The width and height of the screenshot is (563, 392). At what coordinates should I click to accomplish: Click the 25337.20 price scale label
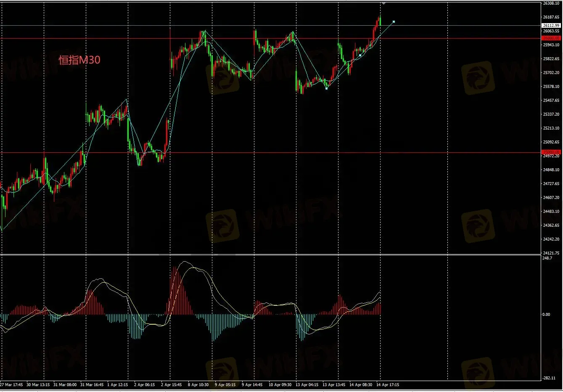551,114
